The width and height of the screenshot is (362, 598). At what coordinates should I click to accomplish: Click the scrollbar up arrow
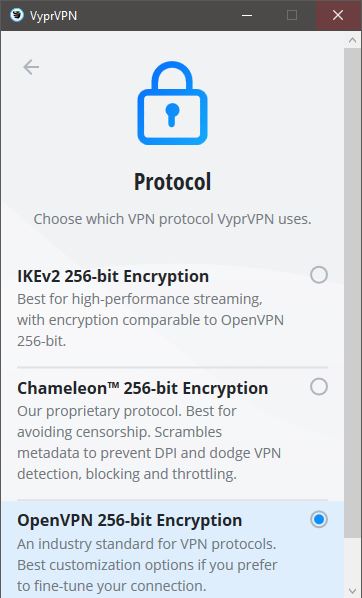(x=352, y=40)
